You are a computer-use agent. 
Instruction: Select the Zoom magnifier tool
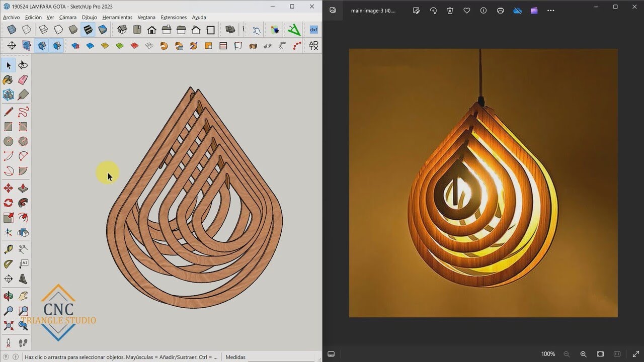(x=9, y=311)
